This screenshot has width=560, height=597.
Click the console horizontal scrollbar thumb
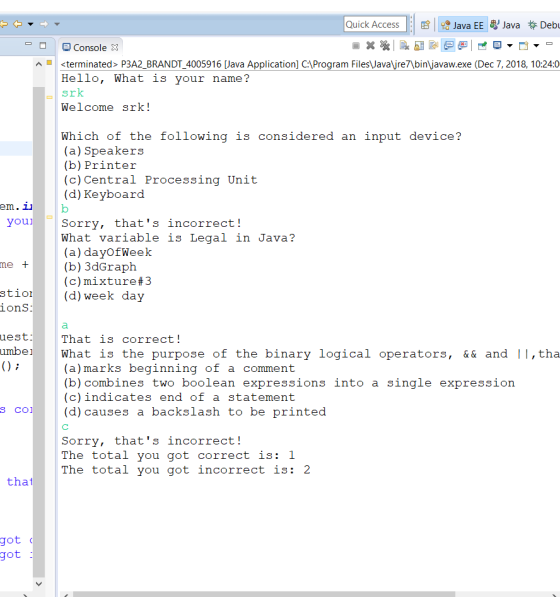[x=264, y=594]
